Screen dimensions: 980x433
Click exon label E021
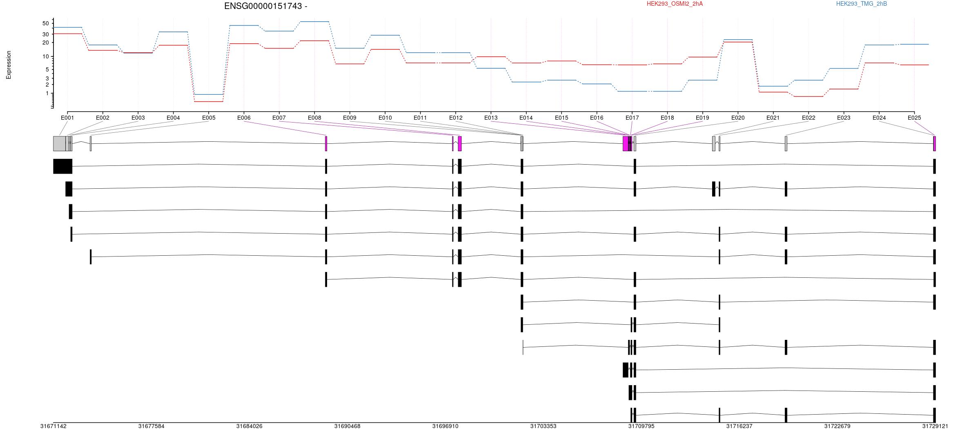pos(773,118)
